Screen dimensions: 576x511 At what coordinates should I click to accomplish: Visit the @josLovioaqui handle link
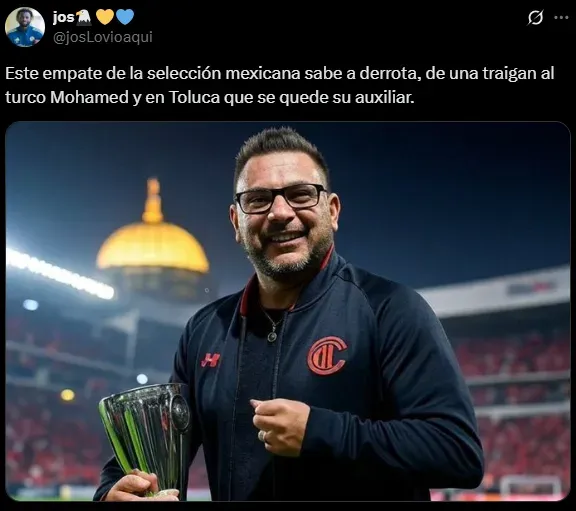click(x=103, y=37)
